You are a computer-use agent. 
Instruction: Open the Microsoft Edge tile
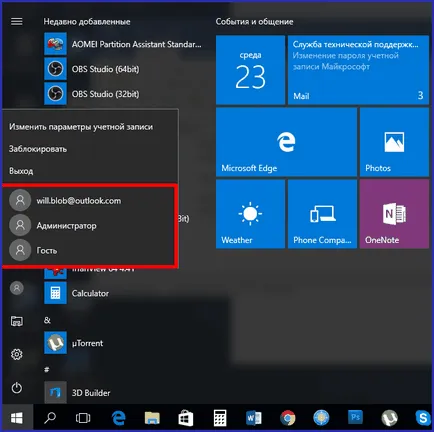(x=286, y=142)
